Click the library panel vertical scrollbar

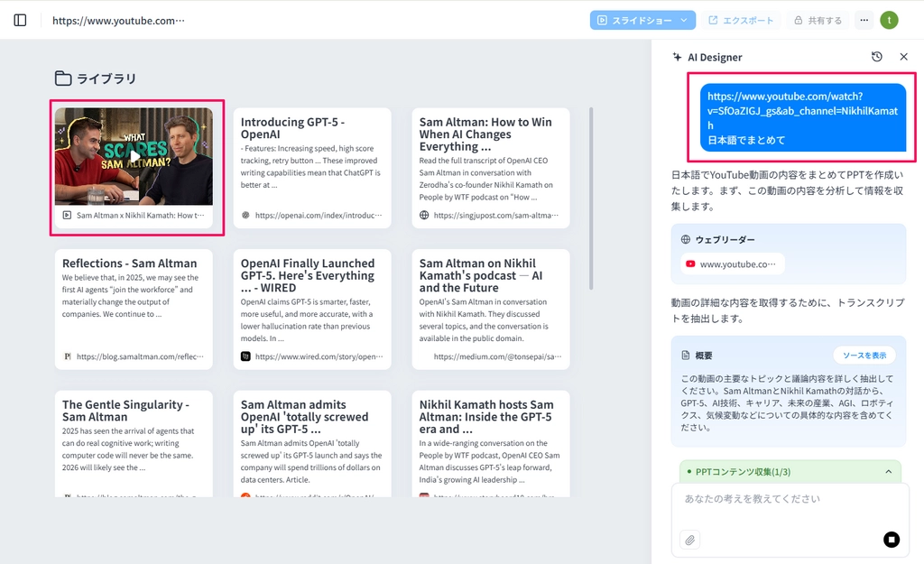(592, 199)
